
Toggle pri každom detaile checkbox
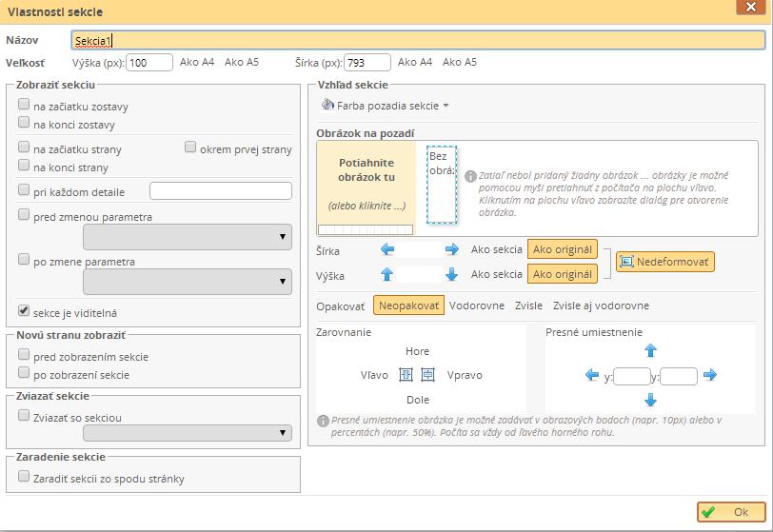coord(24,189)
